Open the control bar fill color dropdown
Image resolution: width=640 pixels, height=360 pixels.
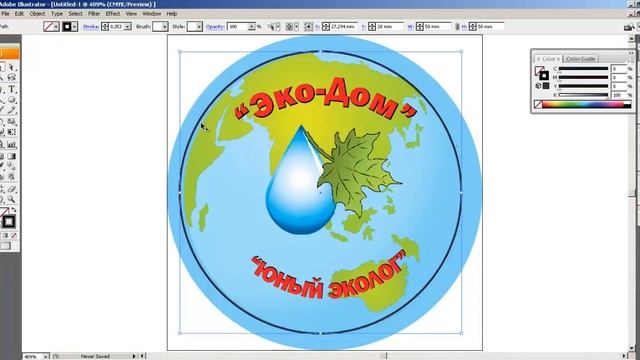[x=56, y=27]
